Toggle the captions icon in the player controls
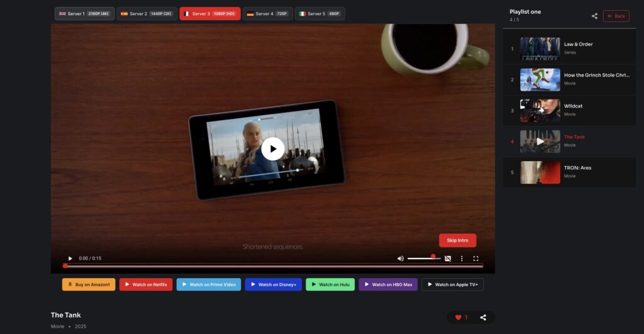 coord(448,259)
